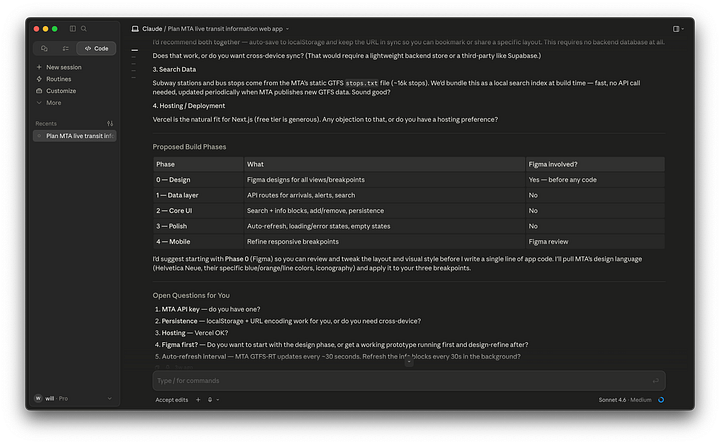Click the '4 — Mobile' table cell
This screenshot has height=444, width=720.
point(198,242)
